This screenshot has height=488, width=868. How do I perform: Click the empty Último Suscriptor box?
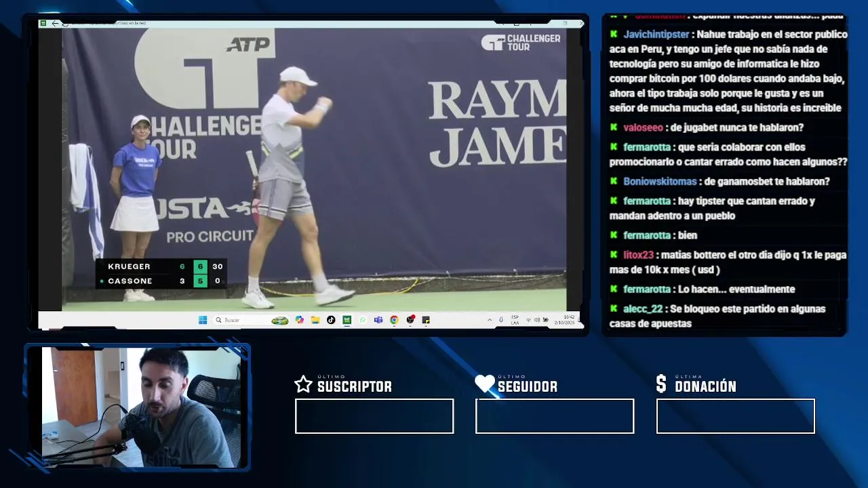(x=374, y=416)
